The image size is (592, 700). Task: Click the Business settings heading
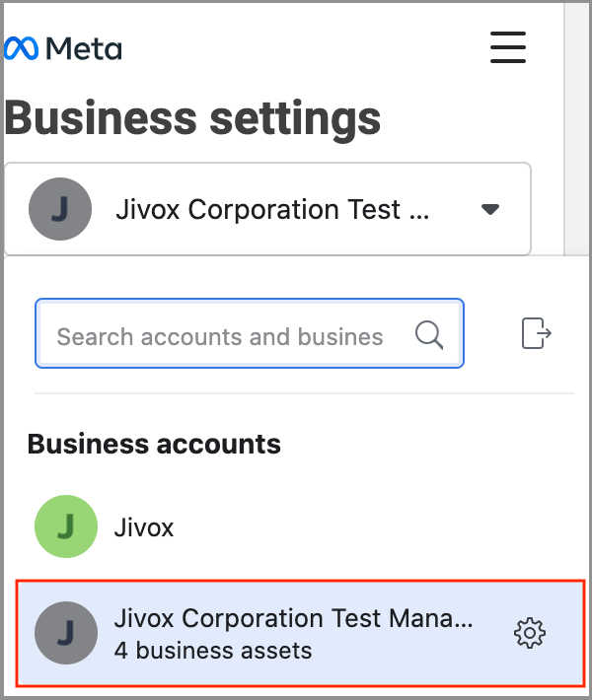click(192, 118)
